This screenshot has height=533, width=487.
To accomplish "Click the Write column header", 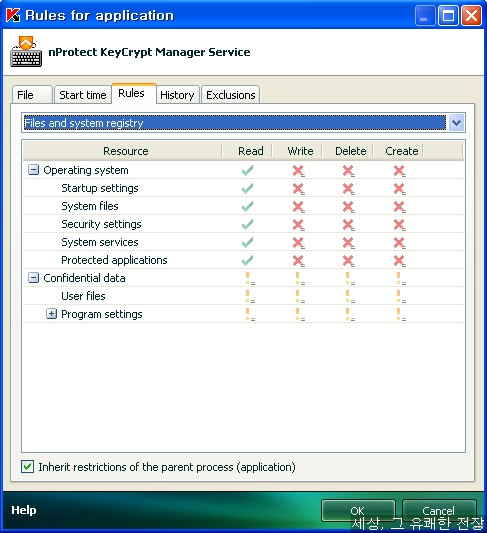I will (297, 151).
